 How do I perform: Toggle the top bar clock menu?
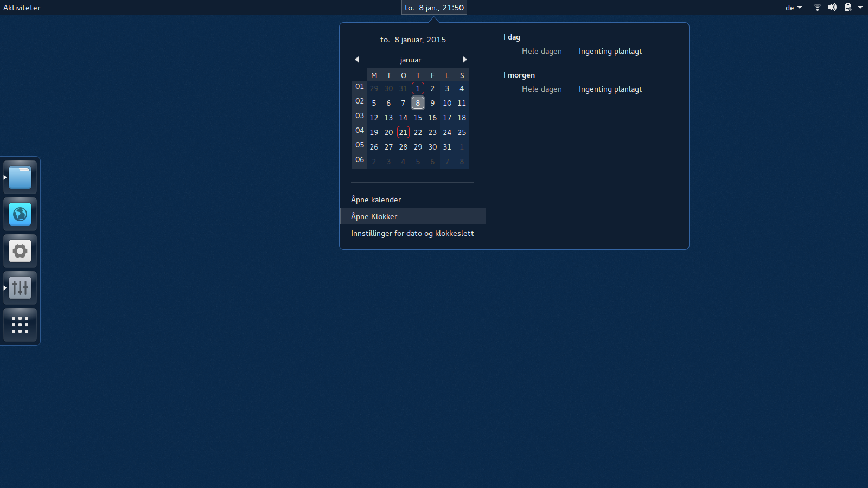coord(434,8)
